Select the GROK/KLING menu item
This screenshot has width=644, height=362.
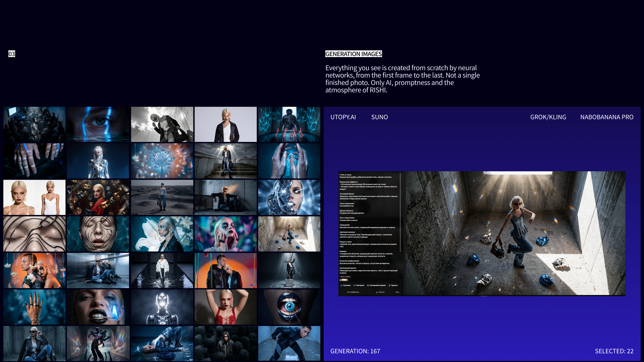(549, 117)
